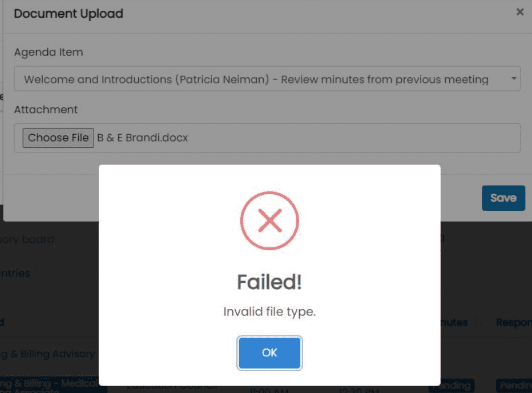Click the red failure X icon
The image size is (532, 393).
(269, 220)
